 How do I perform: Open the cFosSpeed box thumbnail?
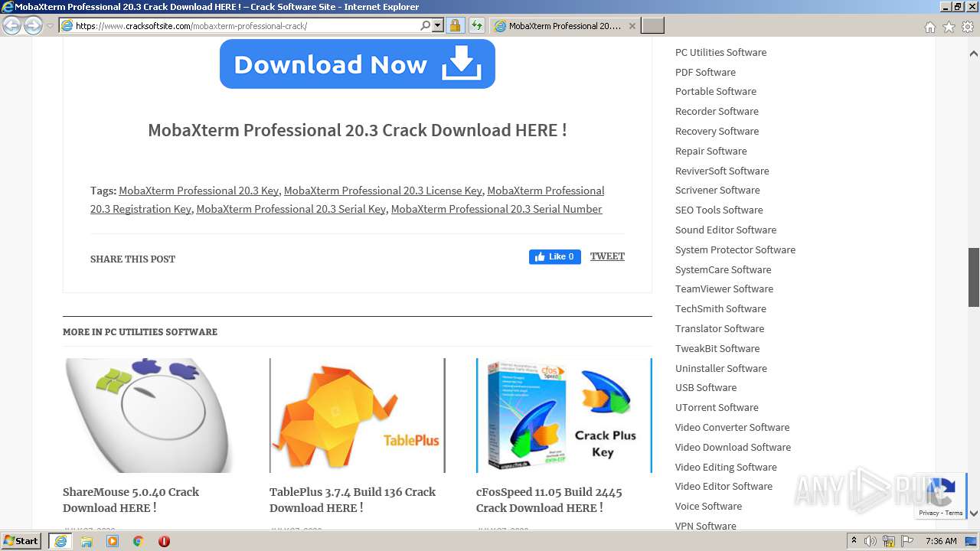564,416
